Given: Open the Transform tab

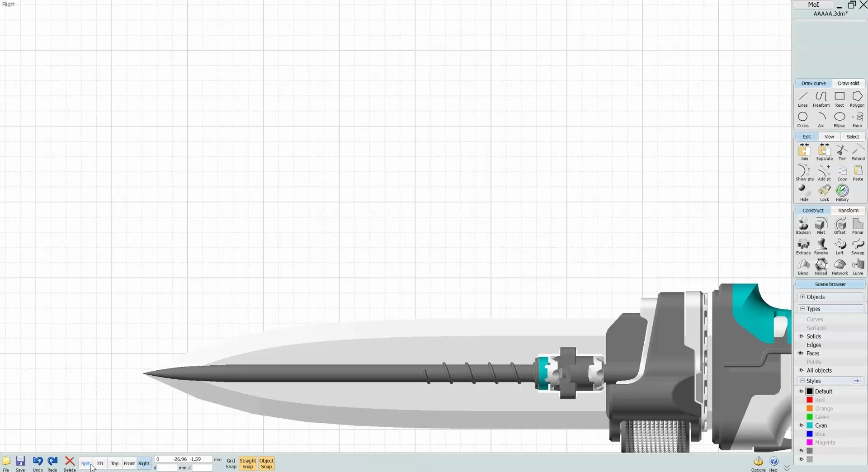Looking at the screenshot, I should 848,210.
